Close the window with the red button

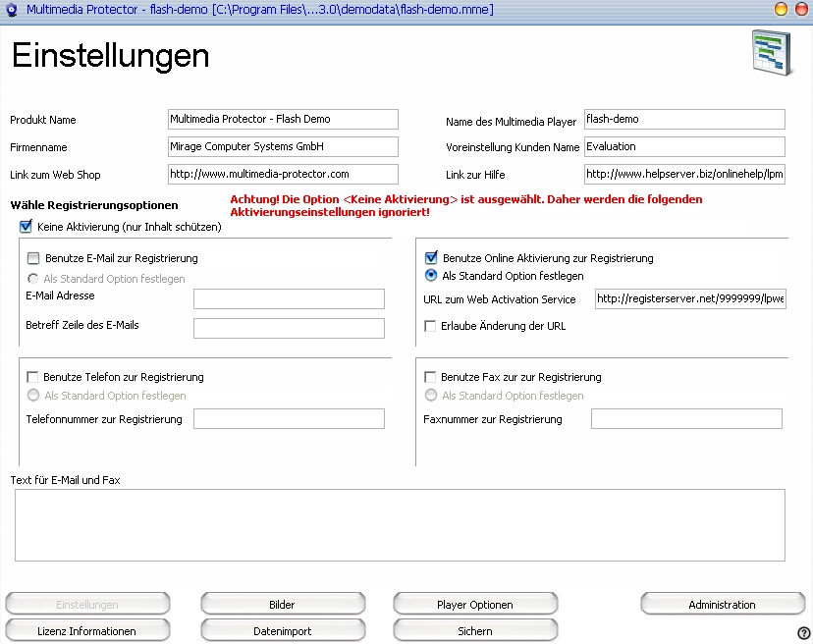click(801, 10)
